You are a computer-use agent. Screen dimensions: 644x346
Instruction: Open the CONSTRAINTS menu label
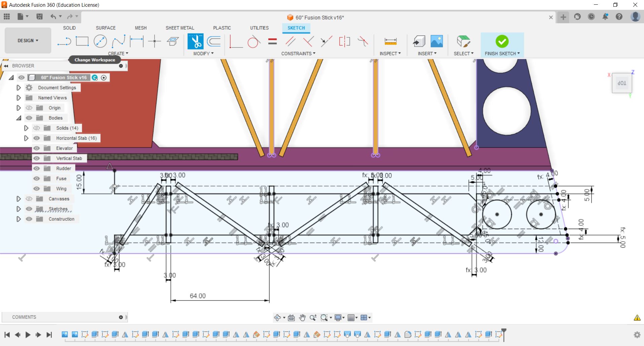click(x=298, y=54)
